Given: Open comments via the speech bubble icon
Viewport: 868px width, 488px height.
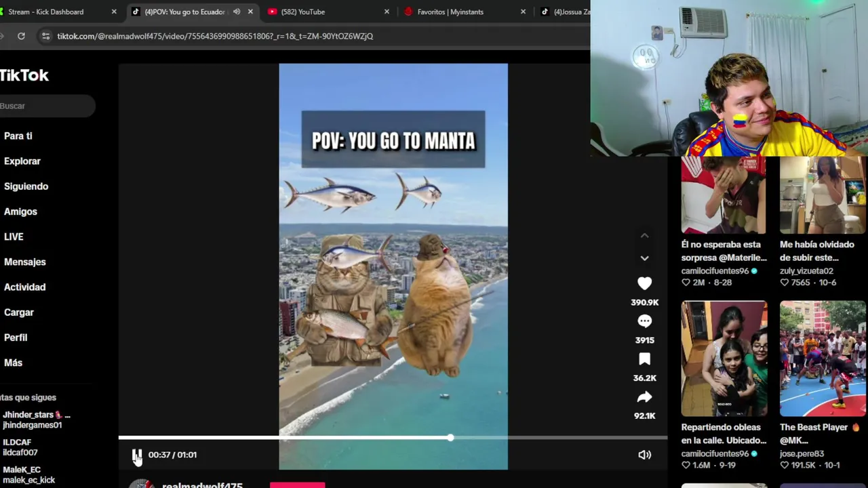Looking at the screenshot, I should pos(644,321).
